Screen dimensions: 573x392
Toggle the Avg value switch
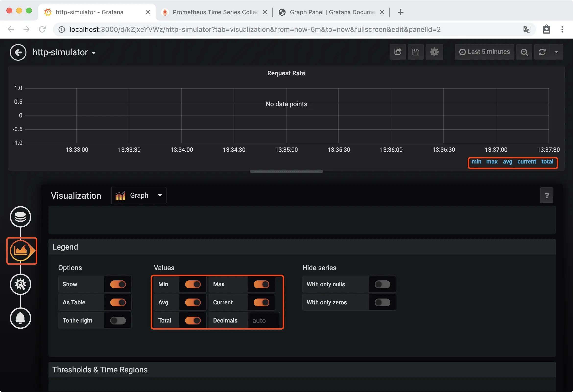tap(193, 302)
